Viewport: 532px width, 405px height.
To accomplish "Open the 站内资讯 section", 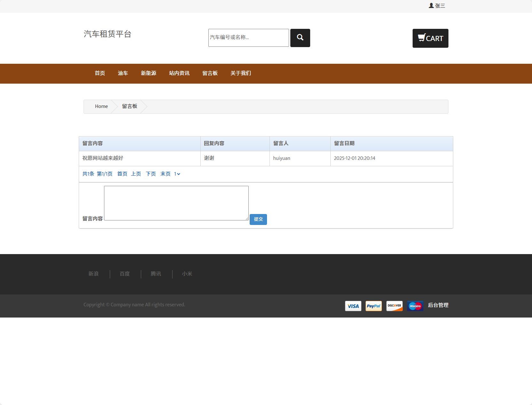I will (x=179, y=73).
